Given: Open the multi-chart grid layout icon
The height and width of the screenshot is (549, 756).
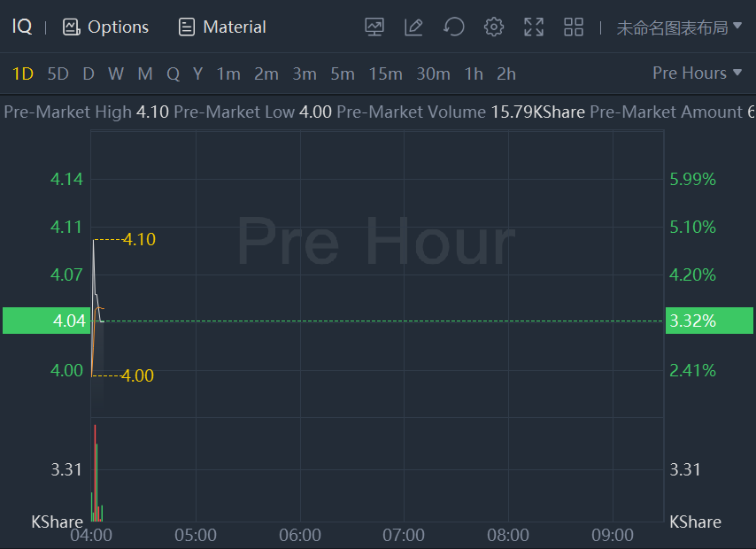Looking at the screenshot, I should tap(574, 27).
